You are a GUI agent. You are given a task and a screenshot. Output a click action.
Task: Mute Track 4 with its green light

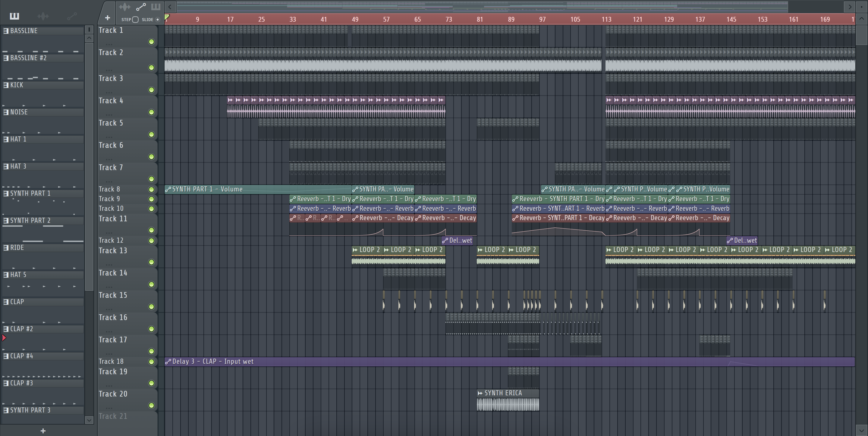pos(151,112)
